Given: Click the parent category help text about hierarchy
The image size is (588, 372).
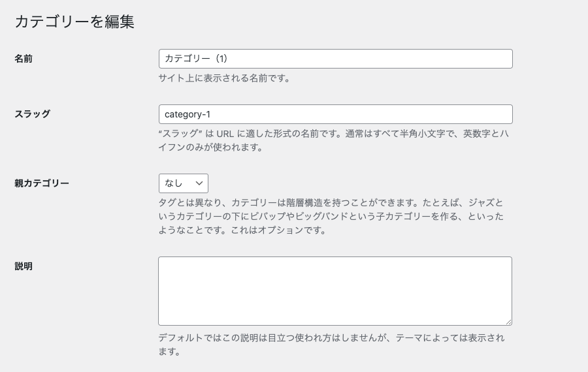Looking at the screenshot, I should pos(331,216).
